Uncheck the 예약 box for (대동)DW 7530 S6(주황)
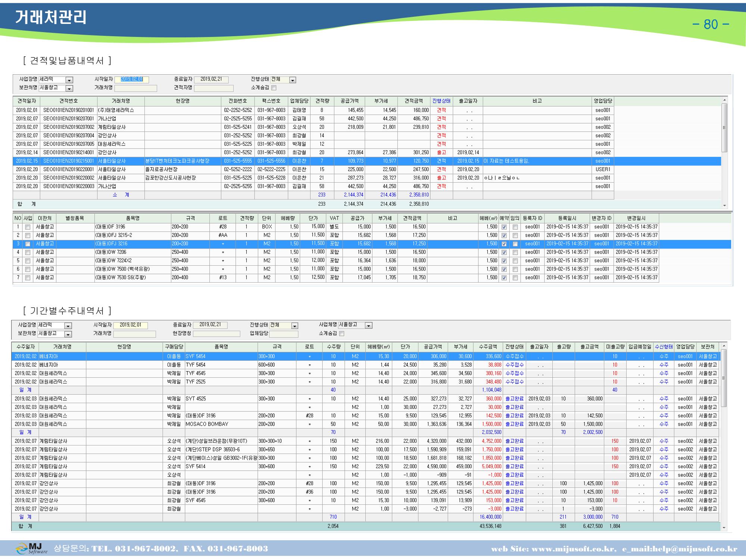This screenshot has width=746, height=560. [x=504, y=278]
